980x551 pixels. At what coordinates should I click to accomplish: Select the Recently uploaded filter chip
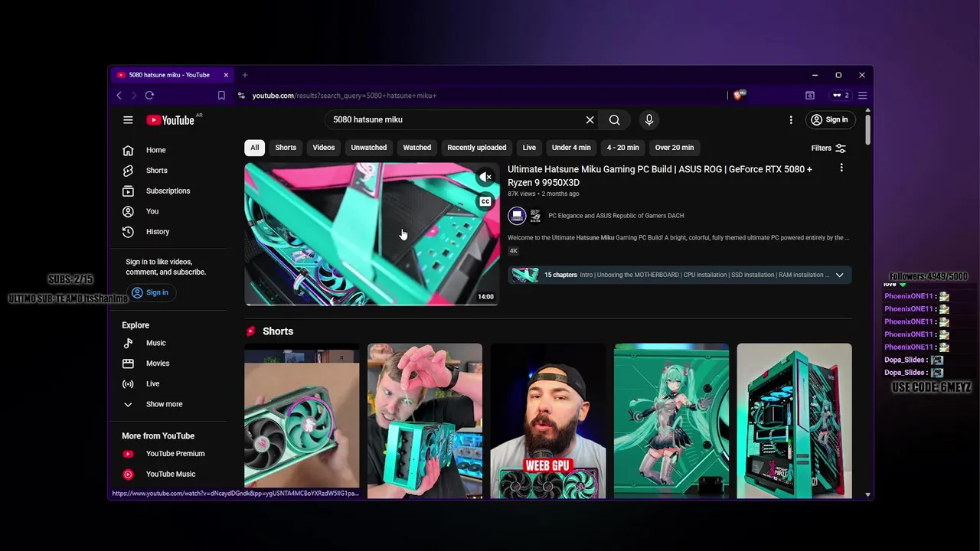(x=476, y=148)
